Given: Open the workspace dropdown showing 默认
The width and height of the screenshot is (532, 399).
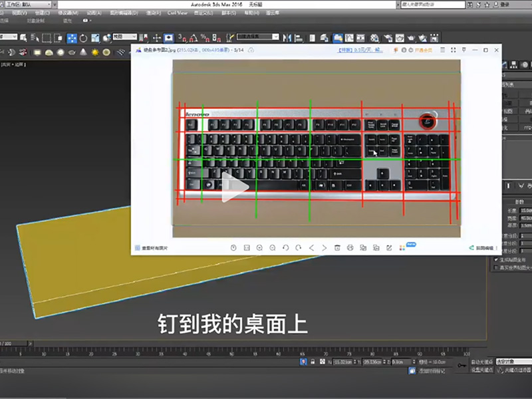Looking at the screenshot, I should point(27,5).
